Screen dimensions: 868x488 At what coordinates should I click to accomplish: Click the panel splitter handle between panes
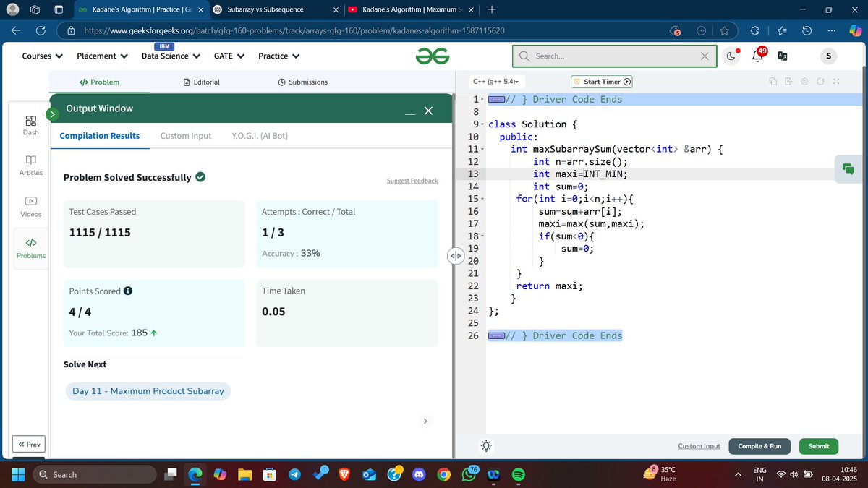tap(456, 256)
